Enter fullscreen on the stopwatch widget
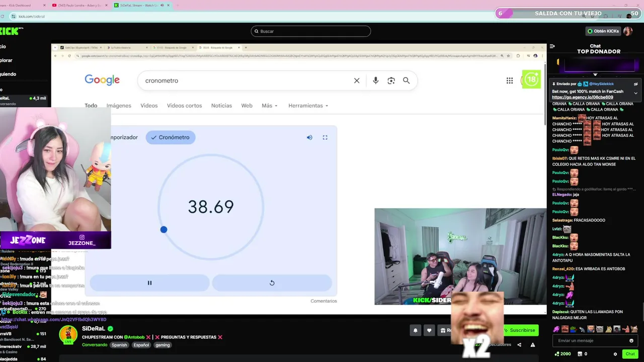The height and width of the screenshot is (362, 644). coord(325,137)
